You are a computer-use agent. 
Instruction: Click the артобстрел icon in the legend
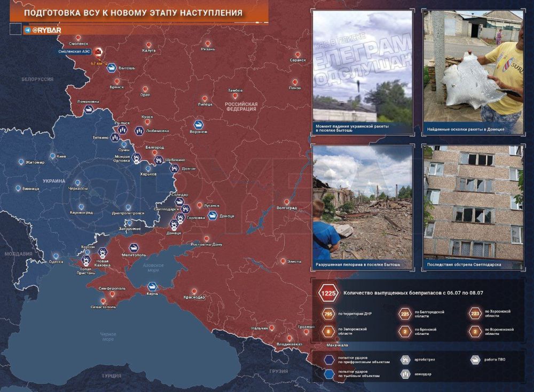(405, 360)
